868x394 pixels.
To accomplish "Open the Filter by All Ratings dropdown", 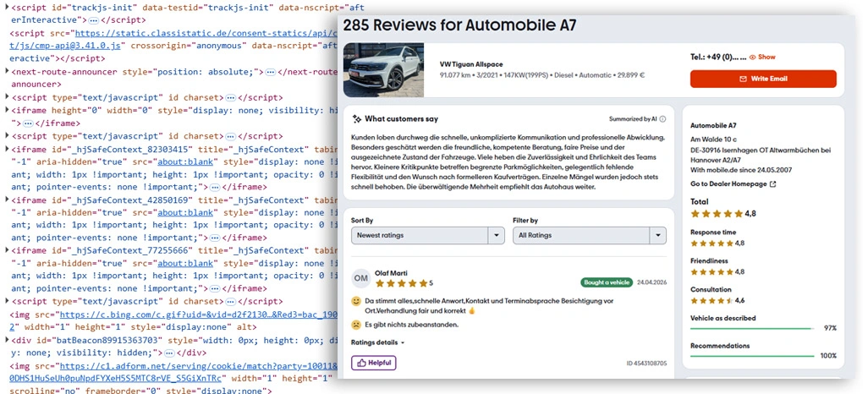I will tap(589, 236).
